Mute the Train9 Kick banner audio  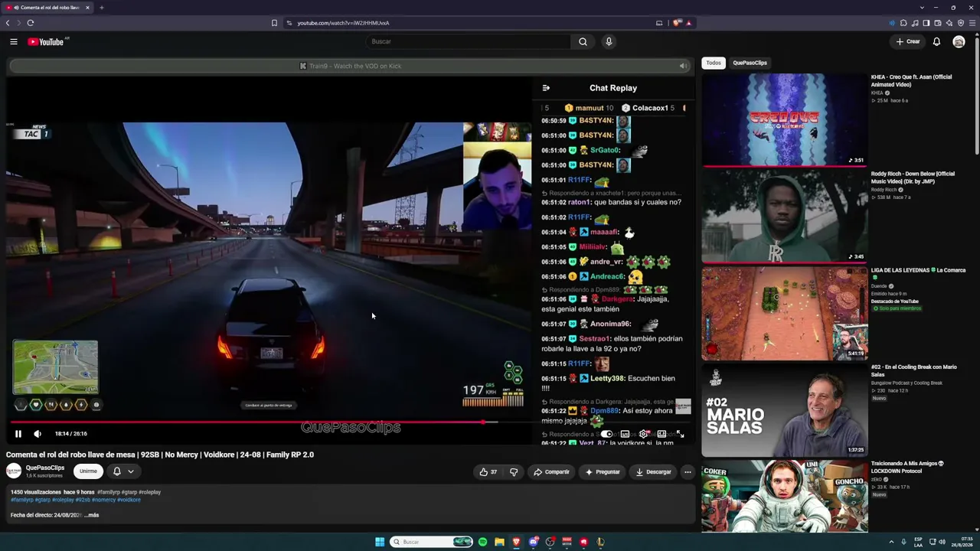click(683, 66)
